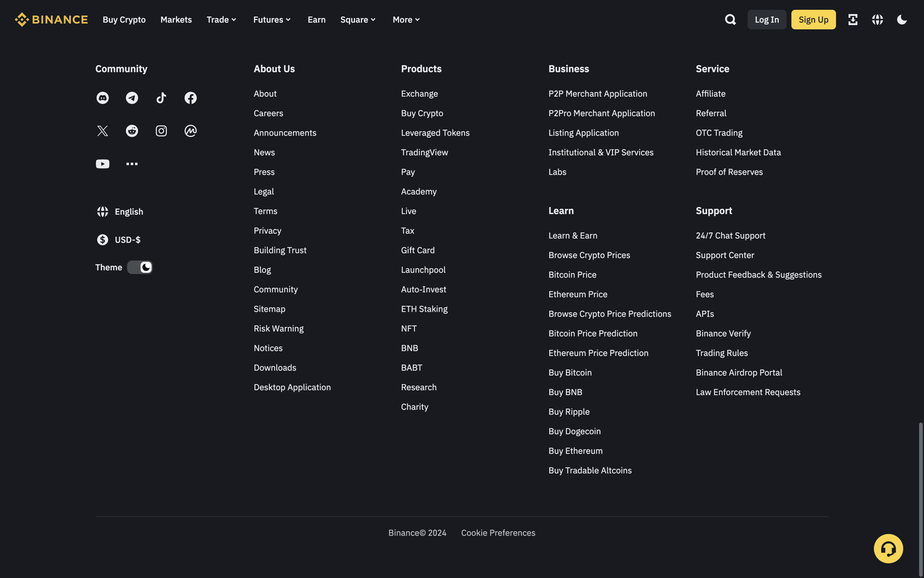924x578 pixels.
Task: Click the yellow Sign Up button
Action: (x=813, y=20)
